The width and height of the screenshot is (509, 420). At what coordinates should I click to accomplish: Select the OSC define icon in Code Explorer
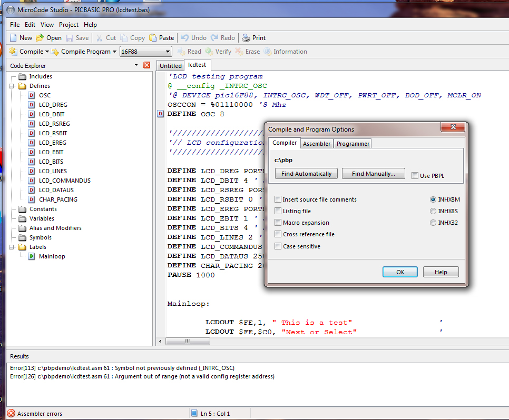point(32,95)
